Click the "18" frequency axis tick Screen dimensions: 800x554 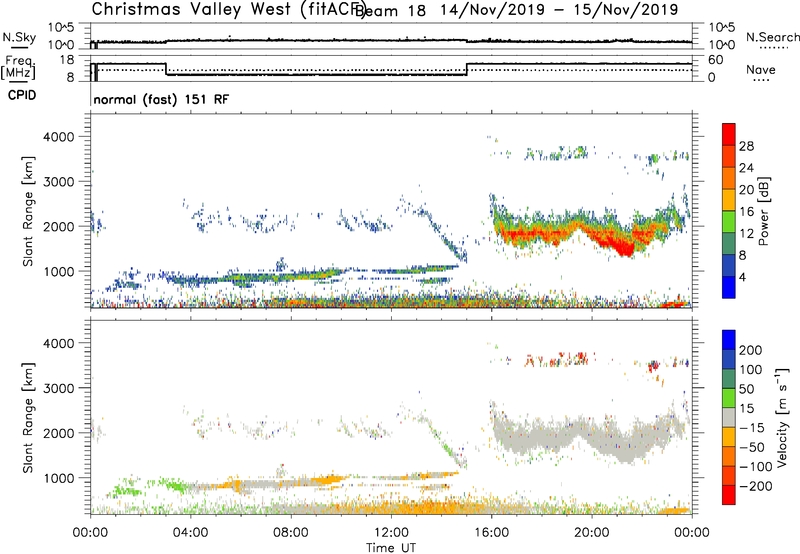click(x=67, y=60)
